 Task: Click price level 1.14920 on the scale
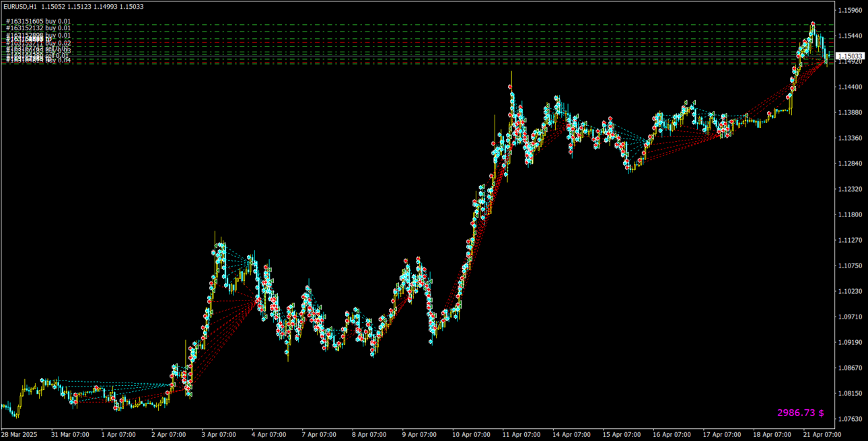coord(851,62)
